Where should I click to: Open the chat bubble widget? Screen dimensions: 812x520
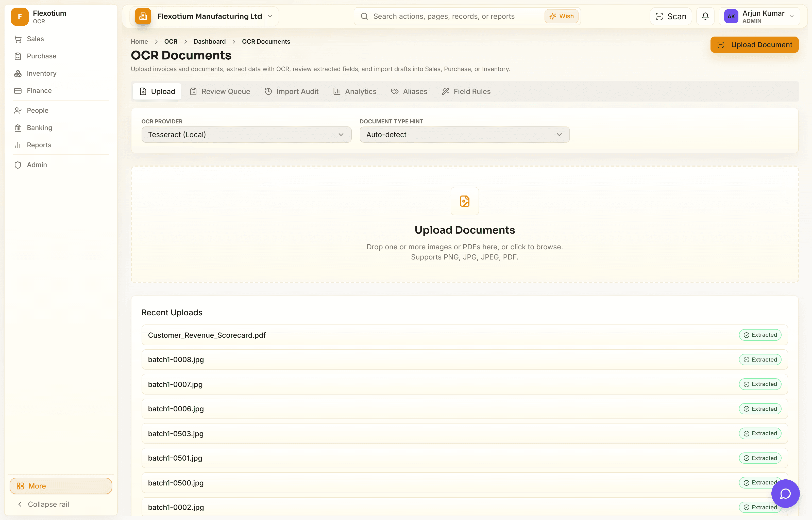coord(785,494)
